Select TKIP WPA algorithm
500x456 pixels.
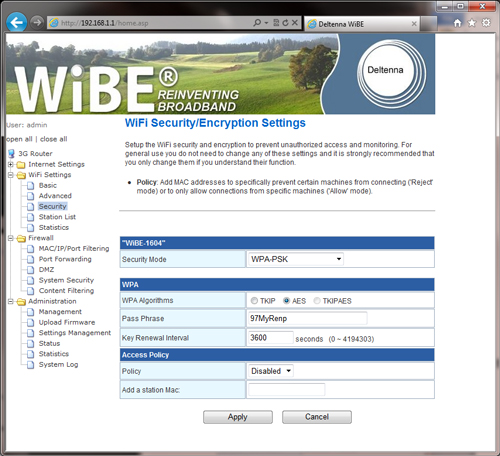tap(254, 301)
